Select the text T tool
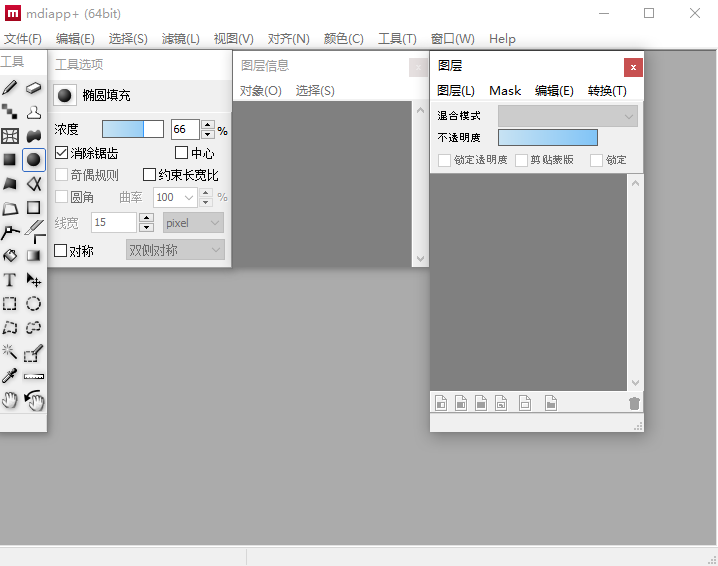 coord(10,280)
